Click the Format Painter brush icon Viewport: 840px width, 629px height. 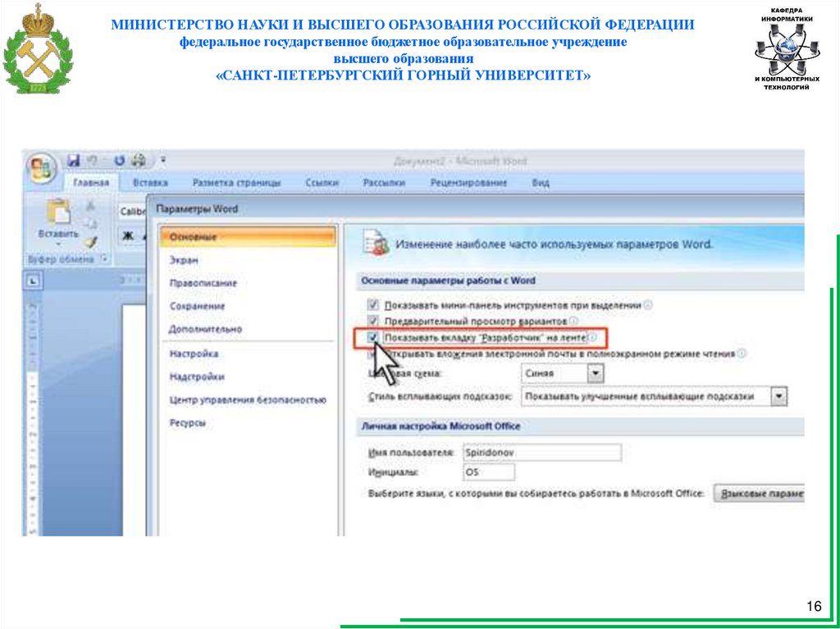tap(90, 242)
